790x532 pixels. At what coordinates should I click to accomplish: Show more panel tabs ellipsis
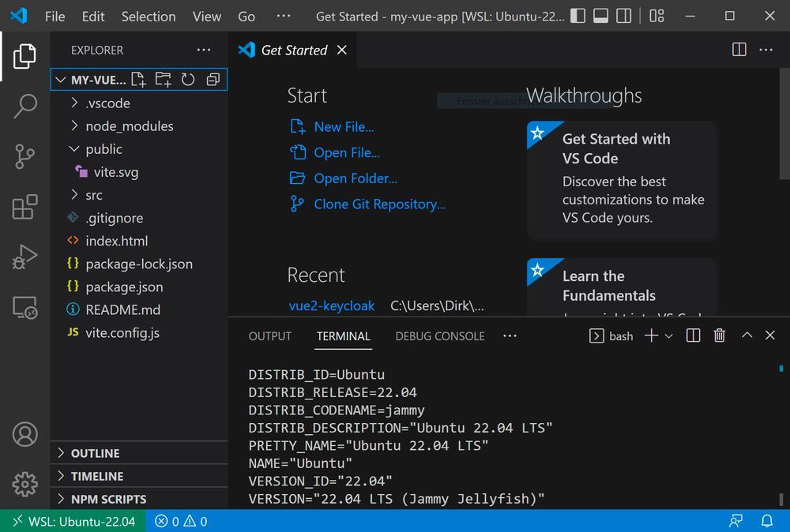(510, 335)
